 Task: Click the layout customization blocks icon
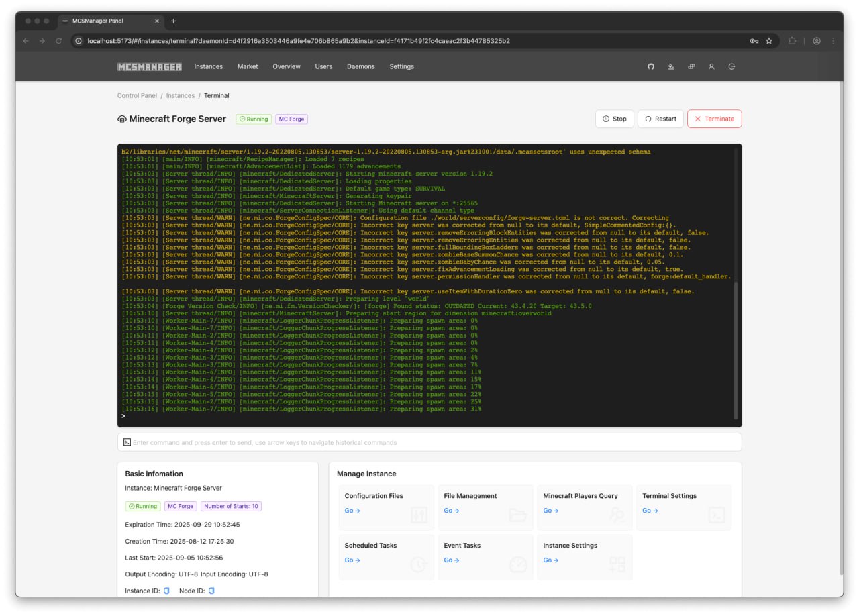pyautogui.click(x=691, y=67)
